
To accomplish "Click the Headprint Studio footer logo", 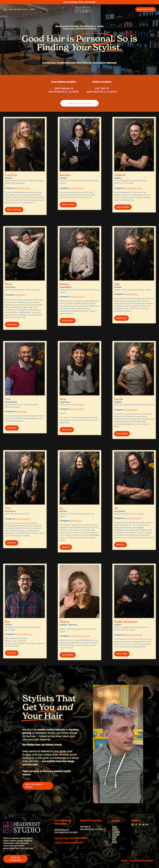I will (22, 828).
